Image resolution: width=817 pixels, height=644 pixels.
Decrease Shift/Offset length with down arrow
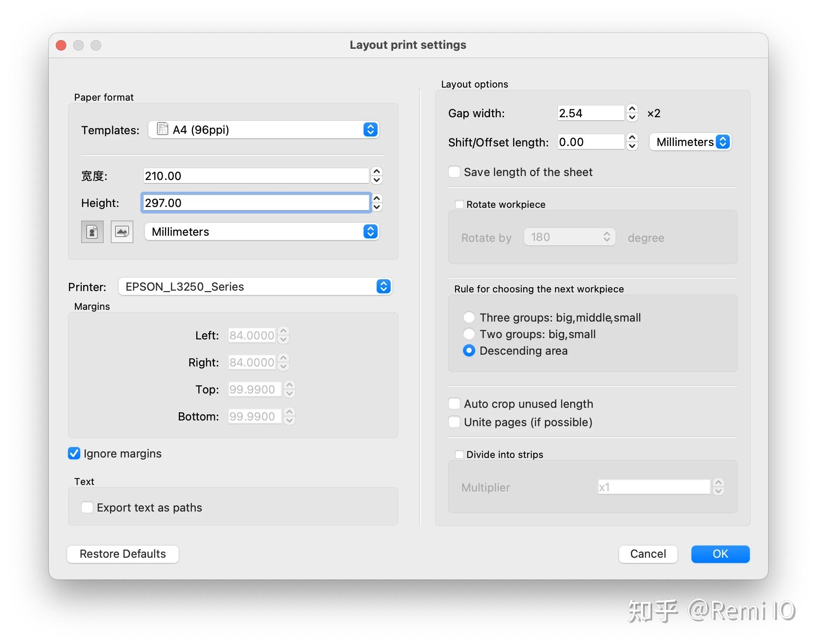click(x=632, y=146)
